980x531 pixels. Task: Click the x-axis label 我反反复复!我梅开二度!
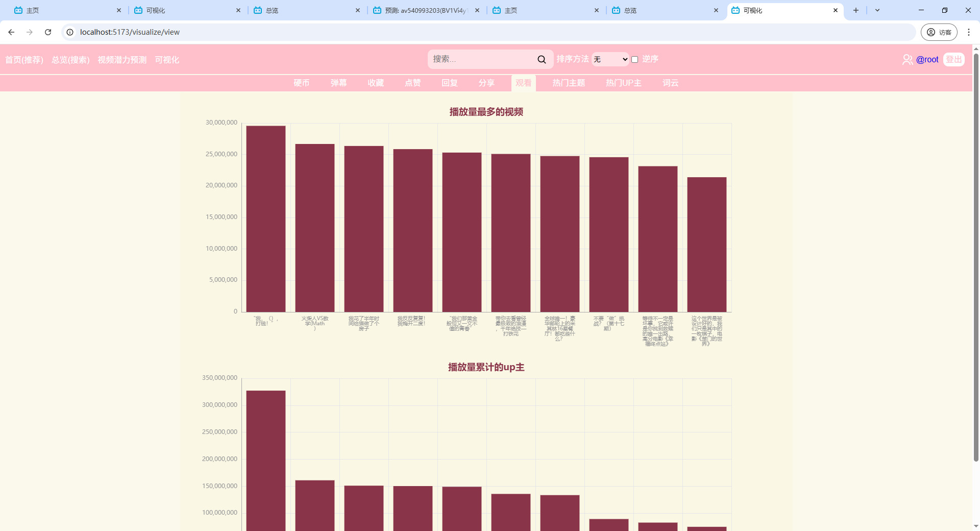click(411, 321)
